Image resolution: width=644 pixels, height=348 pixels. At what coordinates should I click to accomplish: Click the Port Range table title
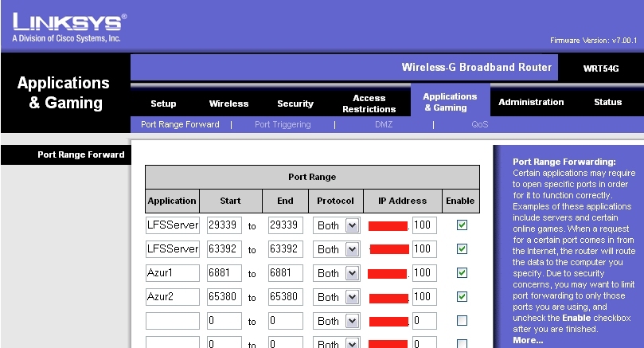click(312, 177)
